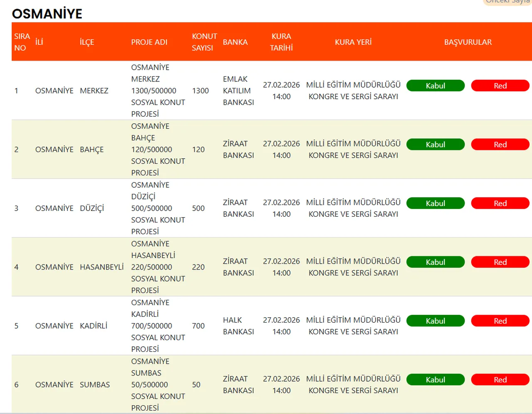Click the BAŞVURULAR column header
The height and width of the screenshot is (414, 532).
tap(468, 42)
